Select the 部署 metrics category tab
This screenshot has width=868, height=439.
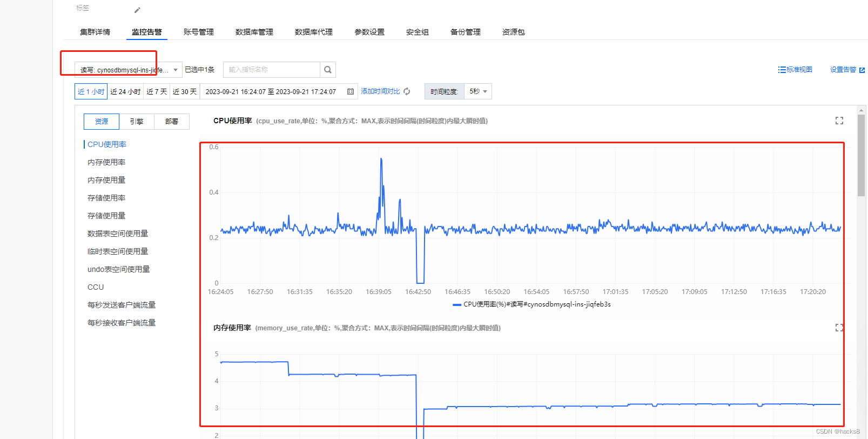tap(172, 122)
